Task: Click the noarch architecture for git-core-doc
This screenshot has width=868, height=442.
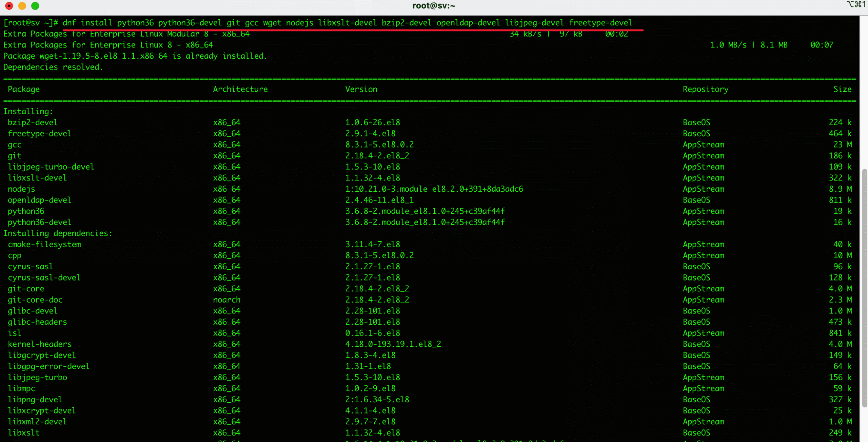Action: pyautogui.click(x=226, y=300)
